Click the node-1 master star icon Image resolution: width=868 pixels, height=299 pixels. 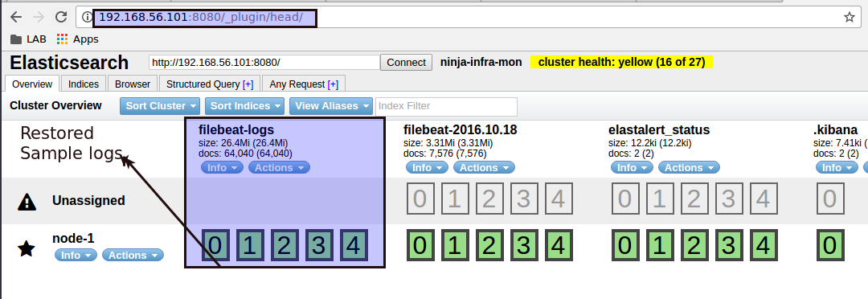(27, 248)
